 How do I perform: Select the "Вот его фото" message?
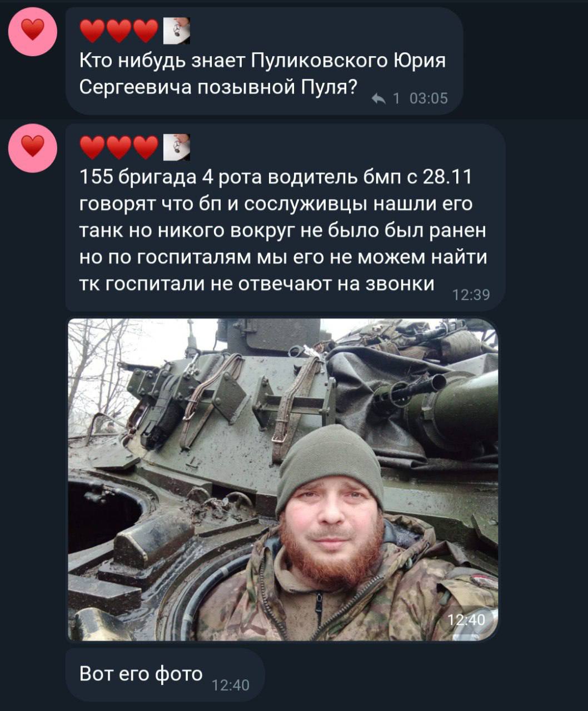pyautogui.click(x=165, y=674)
